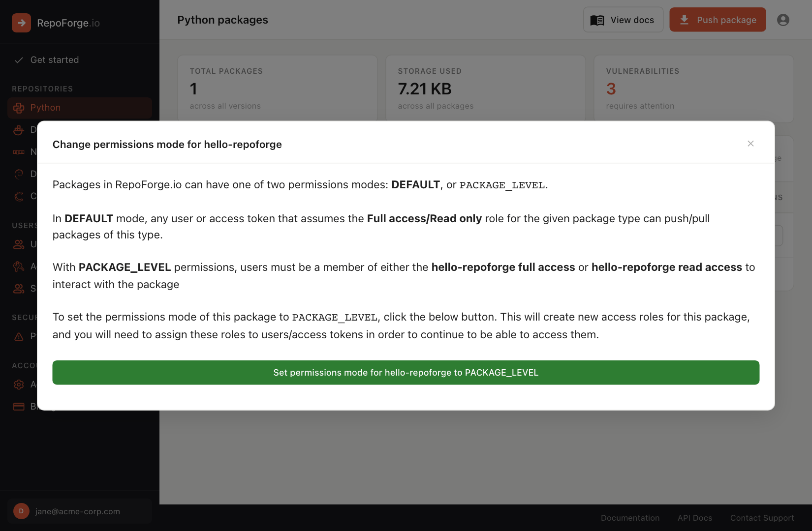This screenshot has width=812, height=531.
Task: Click the Users group sidebar icon
Action: [x=19, y=244]
